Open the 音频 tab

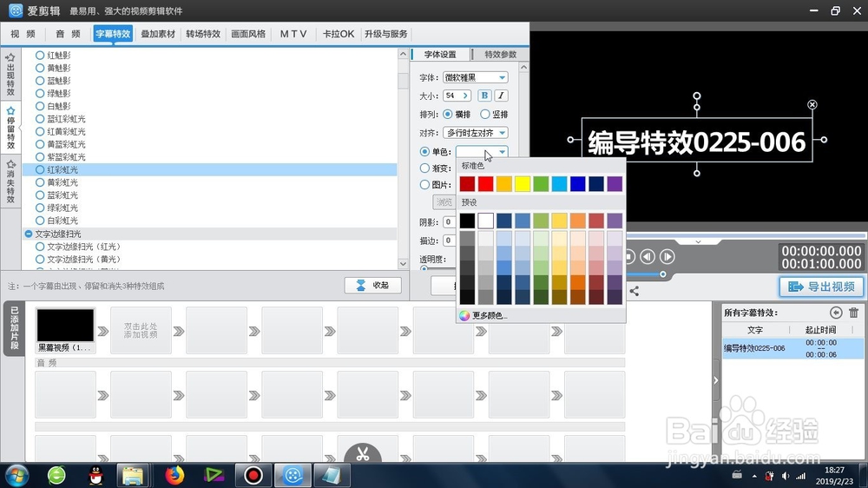[68, 34]
